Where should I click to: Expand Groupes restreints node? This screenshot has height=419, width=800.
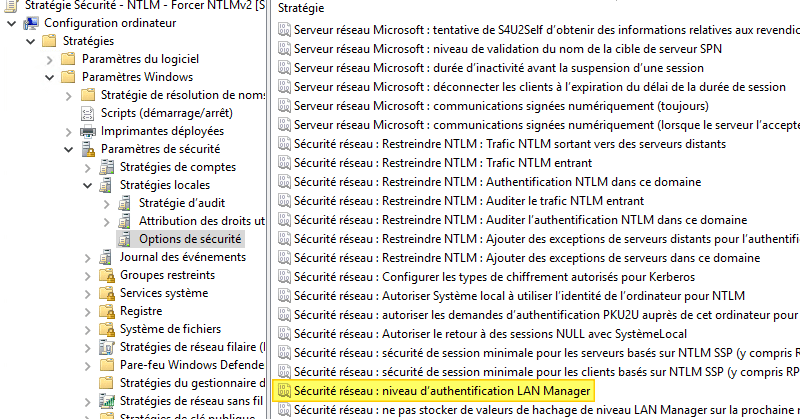[x=87, y=276]
